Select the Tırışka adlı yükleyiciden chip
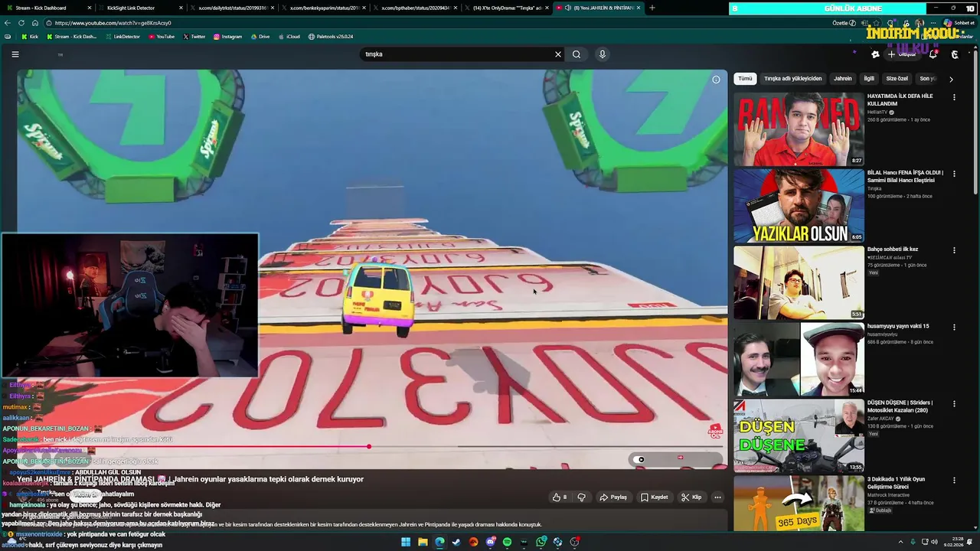The width and height of the screenshot is (980, 551). tap(792, 79)
